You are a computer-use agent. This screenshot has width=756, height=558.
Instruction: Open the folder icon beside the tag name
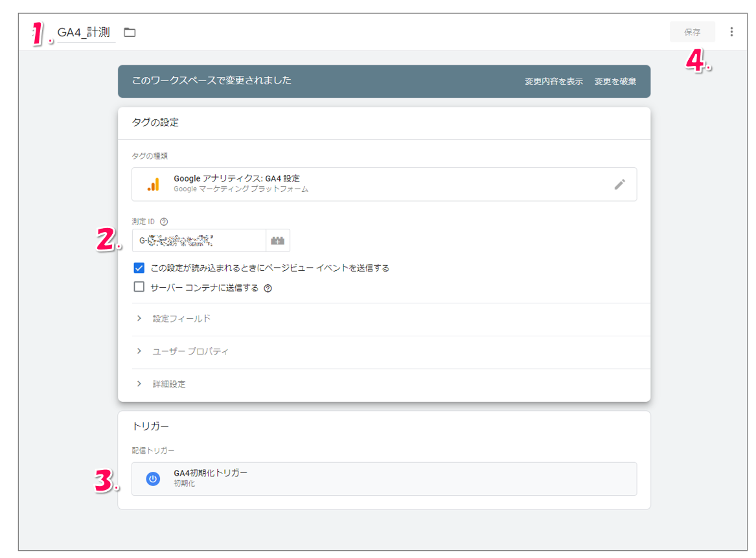point(130,32)
